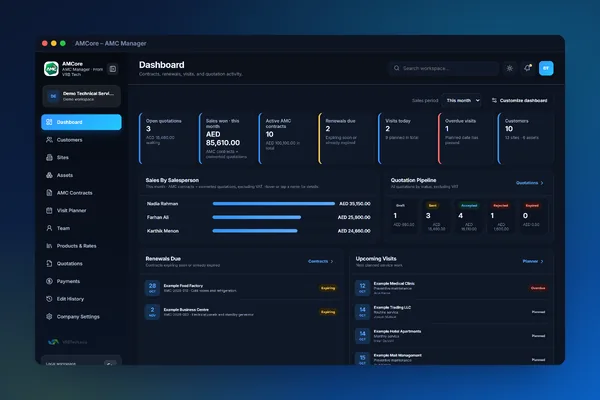Collapse the sidebar with the panel icon

coord(112,69)
